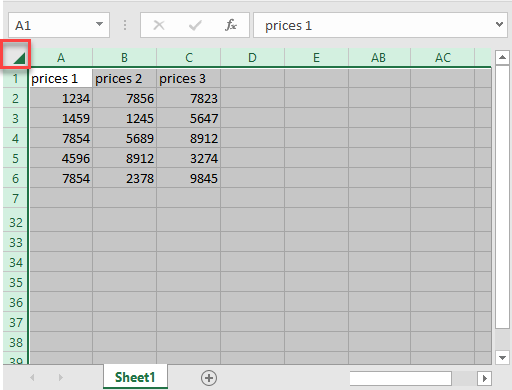Add a new sheet with plus icon
Screen dimensions: 512x390
click(x=209, y=378)
